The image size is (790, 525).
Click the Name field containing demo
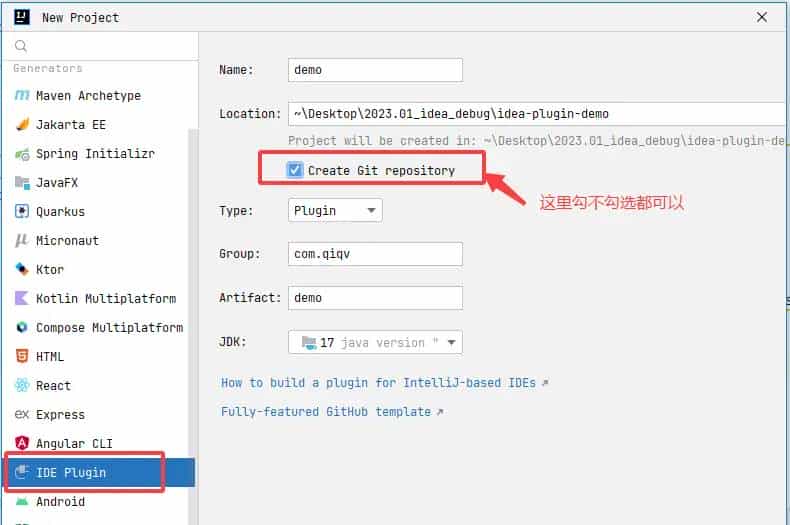click(x=375, y=70)
